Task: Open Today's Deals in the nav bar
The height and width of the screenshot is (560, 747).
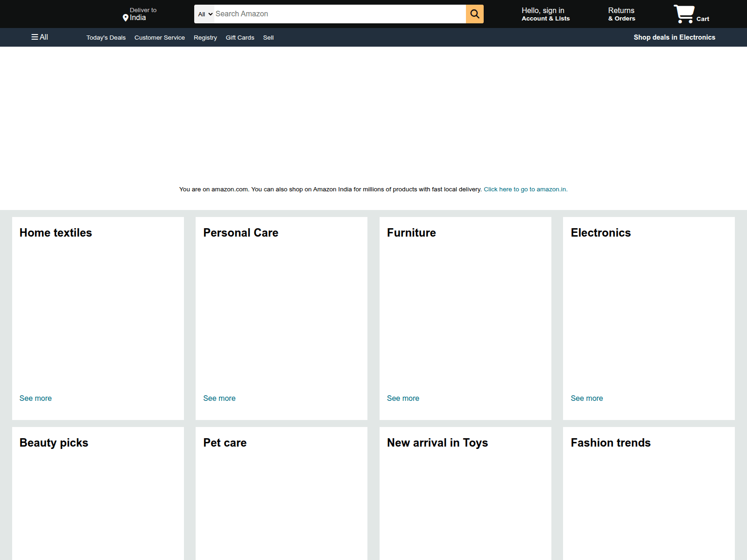Action: pos(106,38)
